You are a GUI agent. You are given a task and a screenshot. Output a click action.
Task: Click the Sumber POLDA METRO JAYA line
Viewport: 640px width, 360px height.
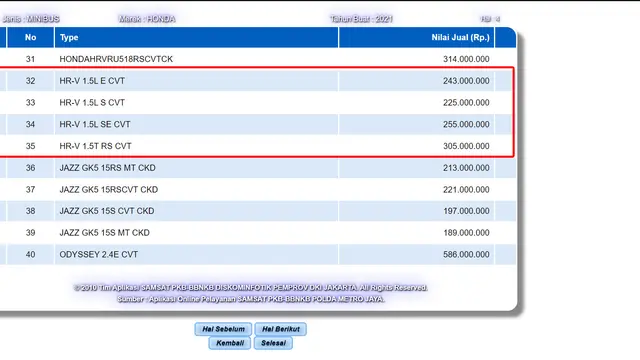[x=251, y=299]
